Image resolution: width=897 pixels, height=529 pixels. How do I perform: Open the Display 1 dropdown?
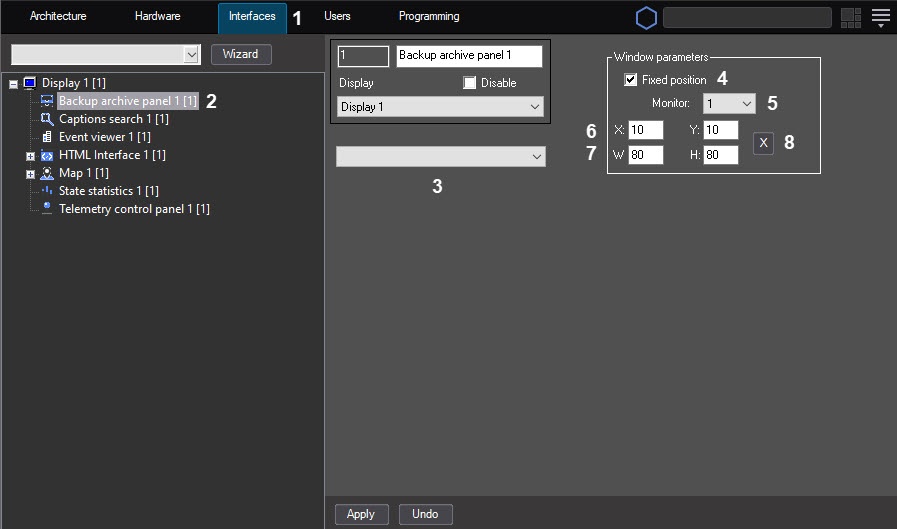[x=440, y=107]
